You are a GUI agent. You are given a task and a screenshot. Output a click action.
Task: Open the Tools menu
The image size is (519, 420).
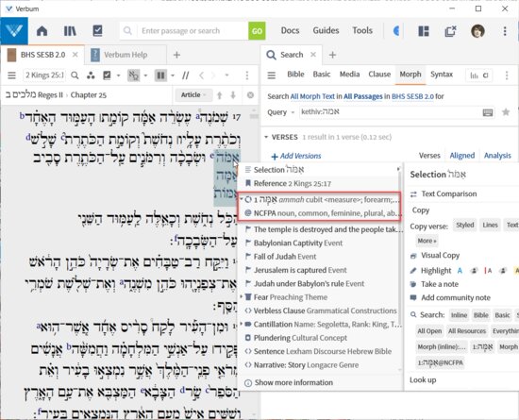point(362,30)
